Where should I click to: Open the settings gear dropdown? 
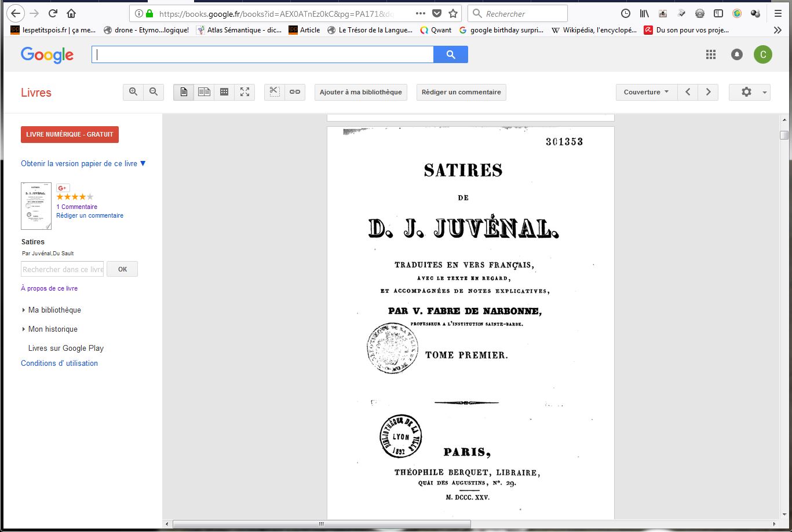tap(749, 92)
